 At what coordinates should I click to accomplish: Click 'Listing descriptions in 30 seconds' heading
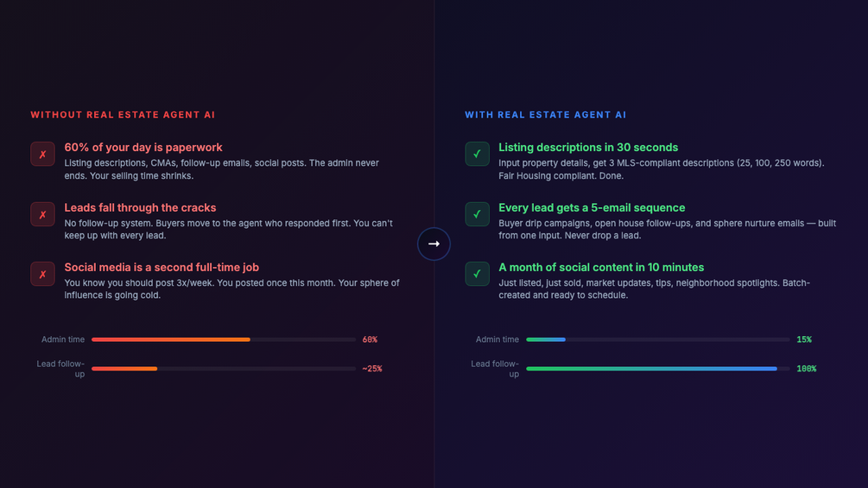click(588, 148)
